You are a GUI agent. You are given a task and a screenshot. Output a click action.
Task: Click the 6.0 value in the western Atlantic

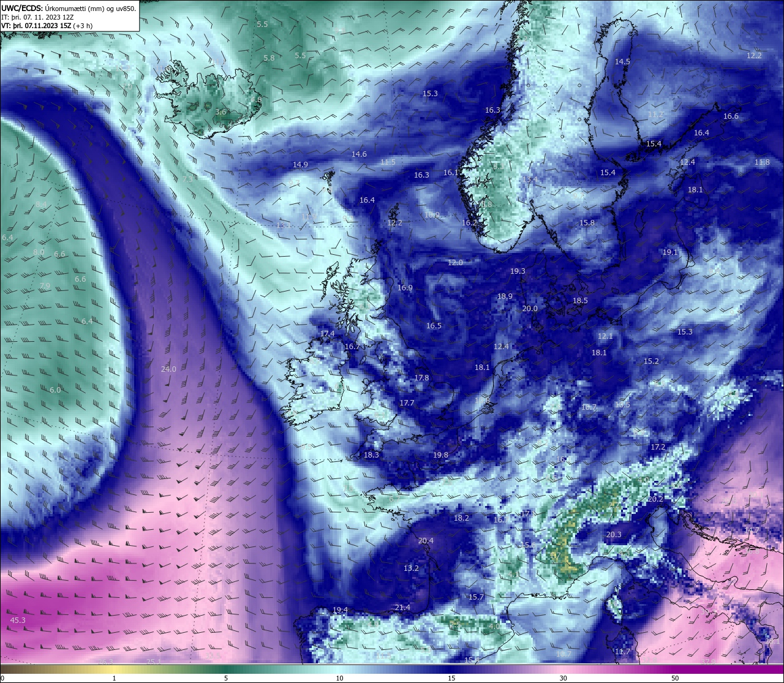(x=55, y=390)
